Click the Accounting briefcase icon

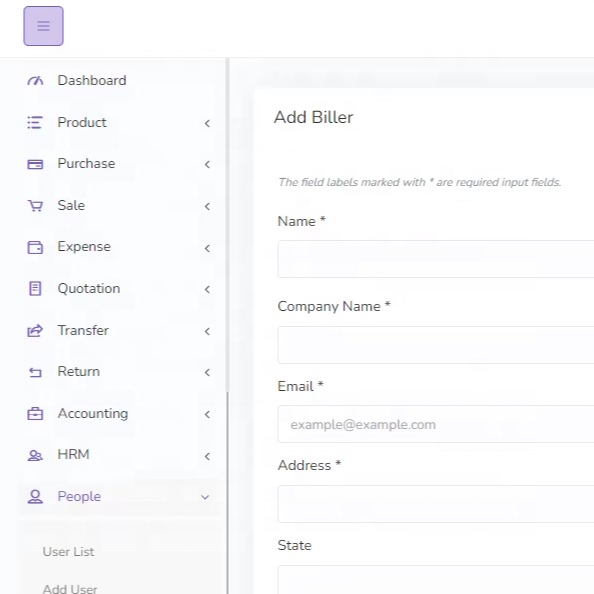[x=35, y=413]
